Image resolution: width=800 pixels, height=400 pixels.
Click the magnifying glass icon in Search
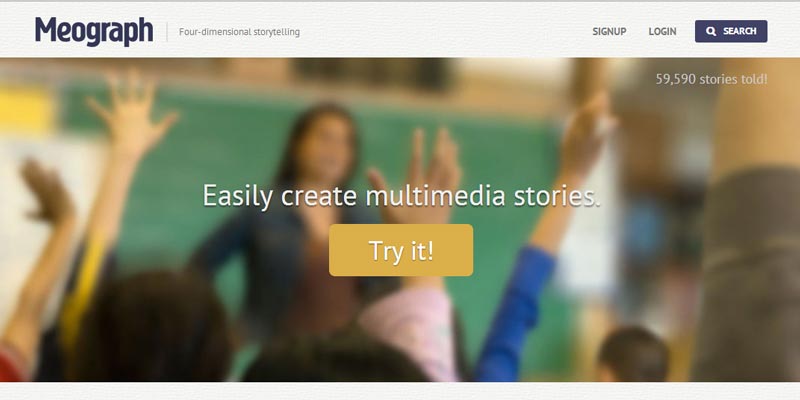tap(711, 31)
